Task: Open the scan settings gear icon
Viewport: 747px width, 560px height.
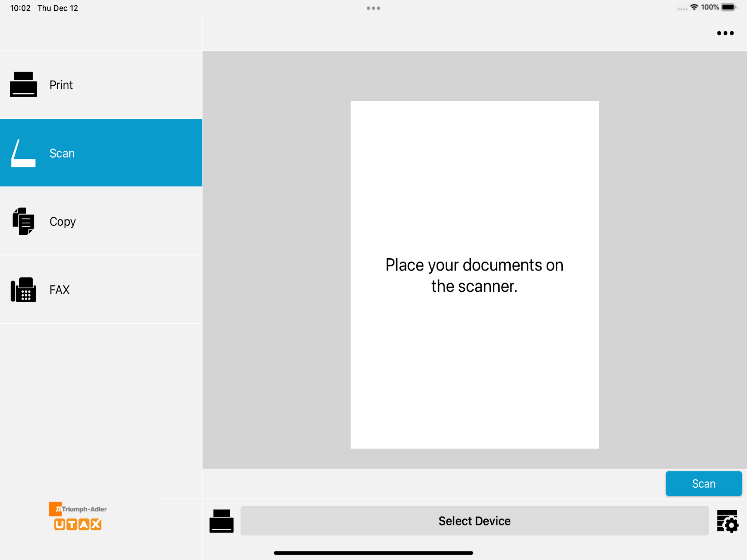Action: 727,521
